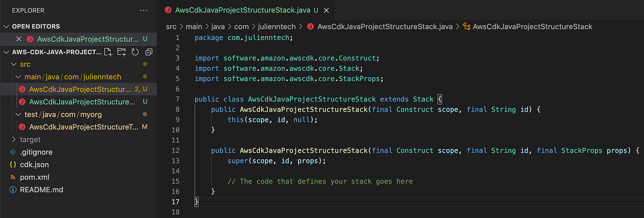The height and width of the screenshot is (218, 644).
Task: Click the stack definition comment line
Action: pyautogui.click(x=320, y=181)
